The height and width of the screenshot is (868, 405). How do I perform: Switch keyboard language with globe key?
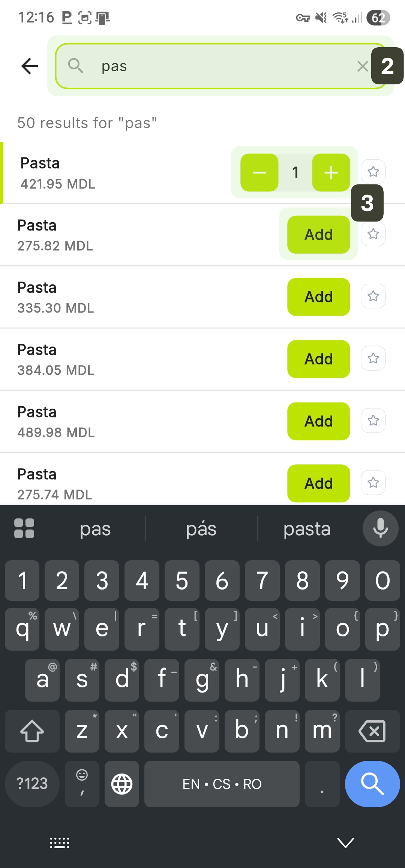tap(122, 784)
